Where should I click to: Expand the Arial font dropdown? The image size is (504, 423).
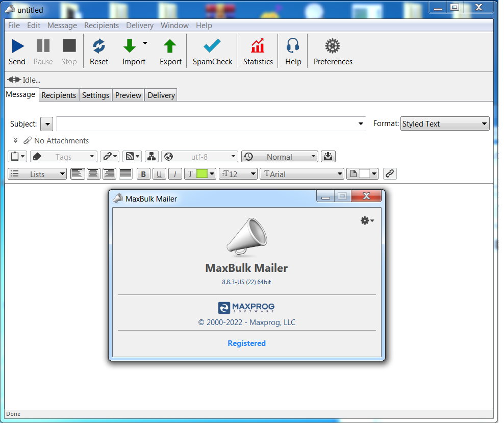click(x=302, y=174)
